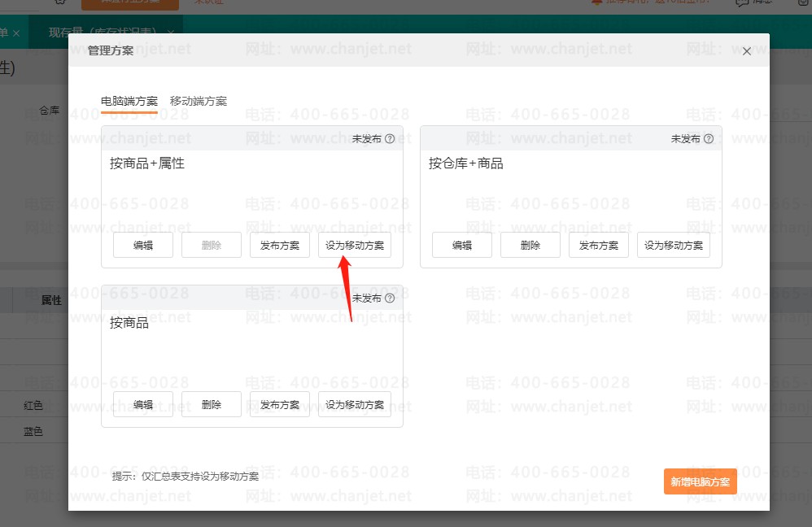Click 设为移动方案 on the 按商品 card
Screen dimensions: 812x527
[355, 405]
